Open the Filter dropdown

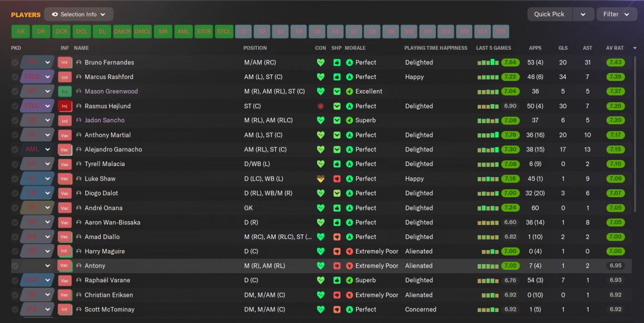(617, 14)
